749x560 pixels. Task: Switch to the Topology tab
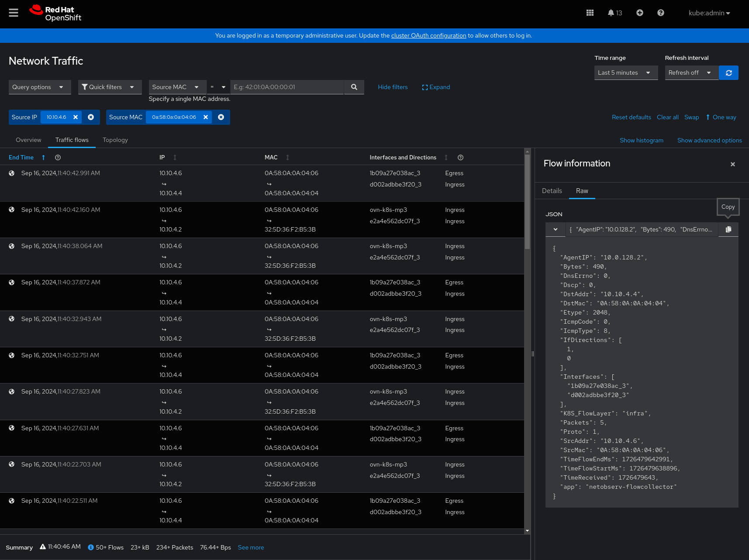(x=115, y=140)
